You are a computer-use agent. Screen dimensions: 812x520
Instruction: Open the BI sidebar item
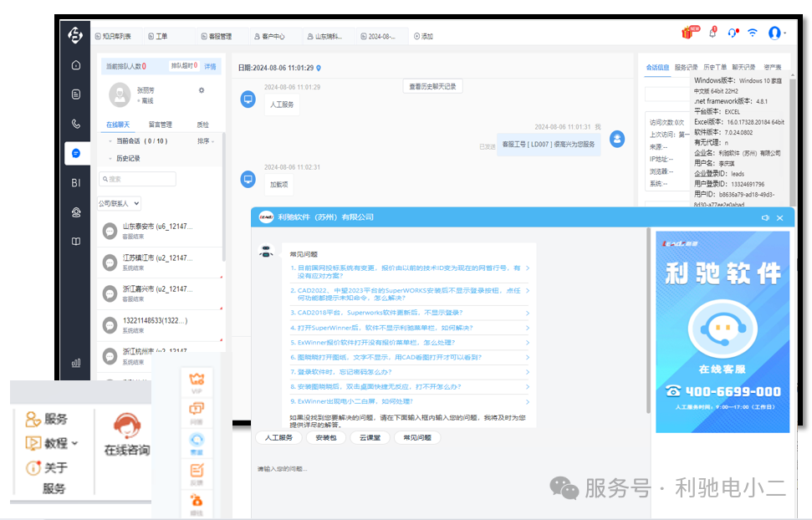tap(75, 183)
